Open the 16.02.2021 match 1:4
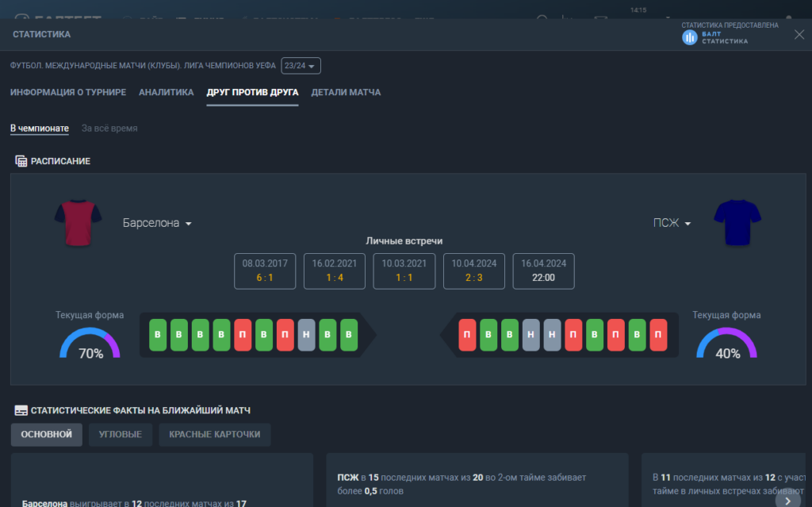The height and width of the screenshot is (507, 812). click(x=335, y=271)
